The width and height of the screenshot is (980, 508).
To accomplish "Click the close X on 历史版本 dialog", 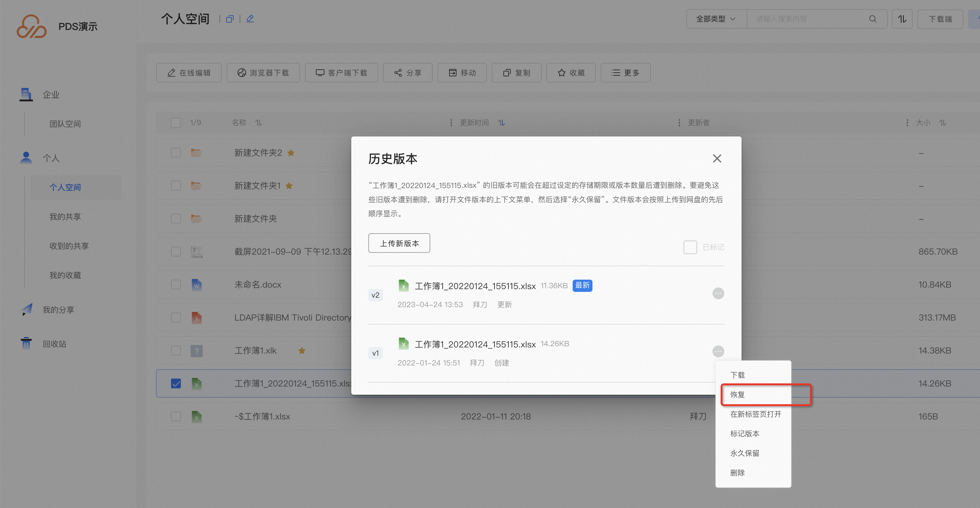I will coord(717,158).
